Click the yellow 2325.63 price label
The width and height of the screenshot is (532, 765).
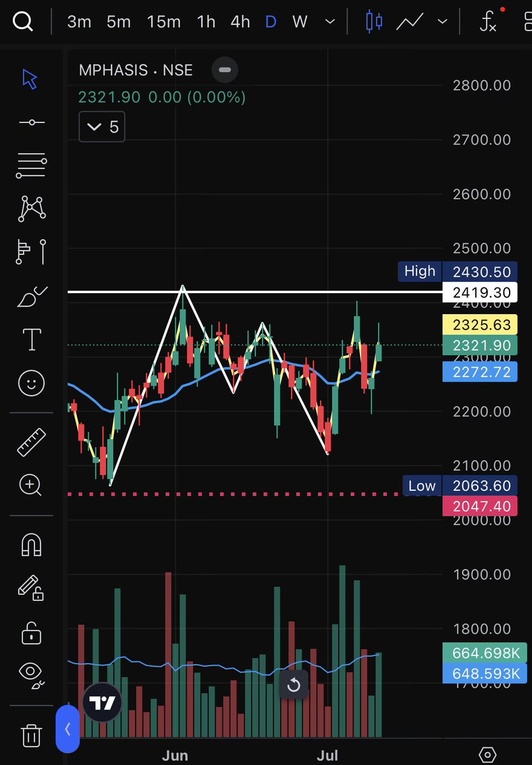tap(481, 325)
